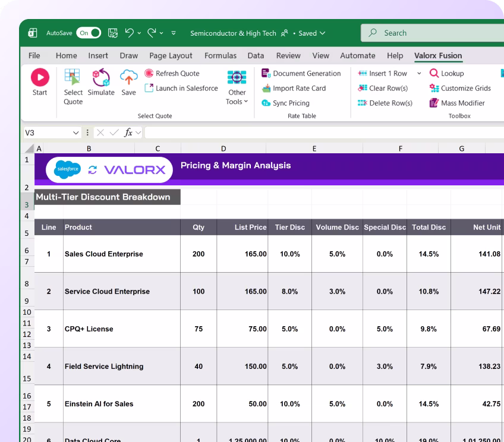Open Customize Grids
This screenshot has width=504, height=442.
point(460,88)
